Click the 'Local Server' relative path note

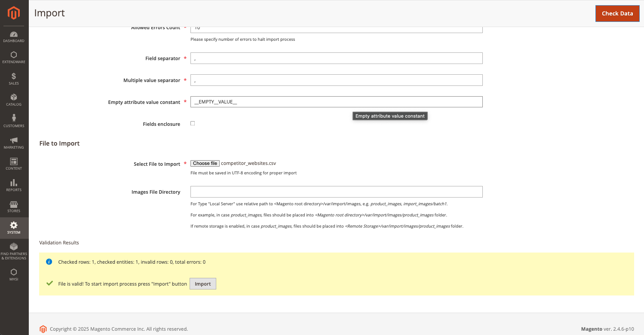(x=319, y=204)
